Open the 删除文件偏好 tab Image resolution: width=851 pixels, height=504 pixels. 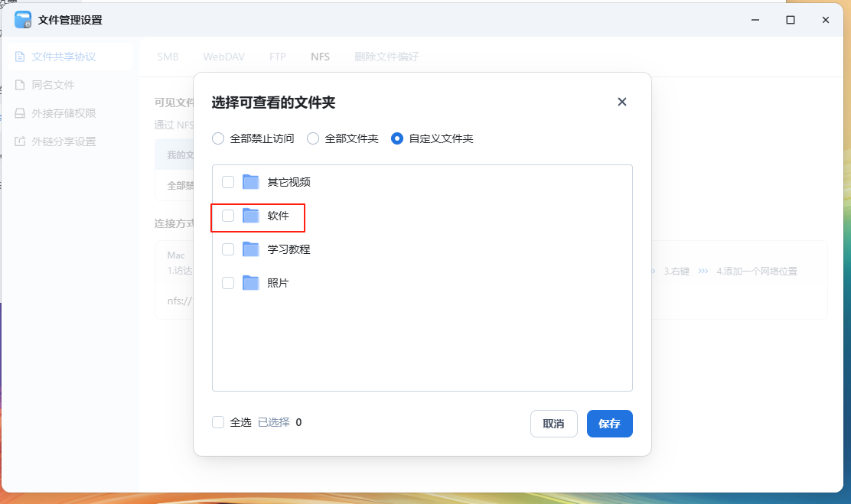(x=386, y=57)
